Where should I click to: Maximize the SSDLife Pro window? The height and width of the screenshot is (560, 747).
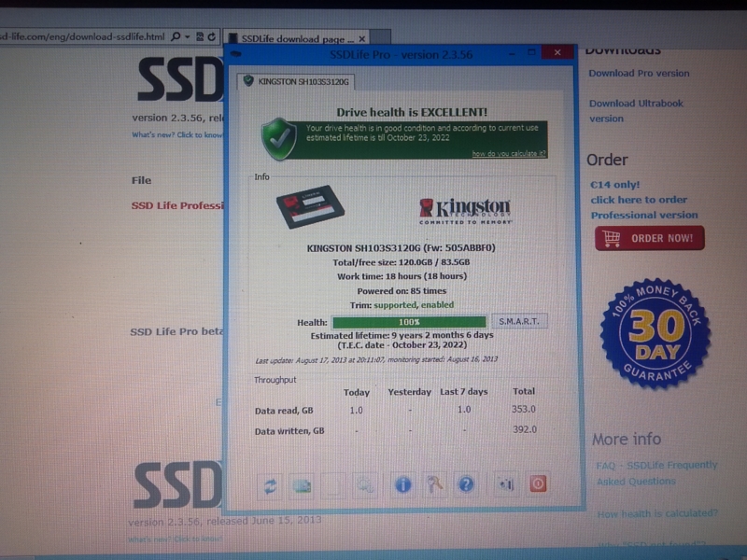pyautogui.click(x=531, y=52)
